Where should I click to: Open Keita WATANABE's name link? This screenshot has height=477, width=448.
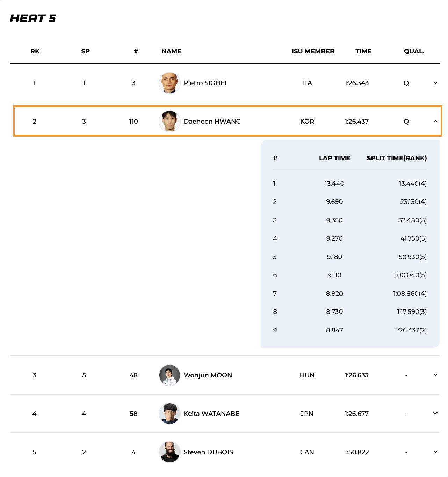coord(211,414)
